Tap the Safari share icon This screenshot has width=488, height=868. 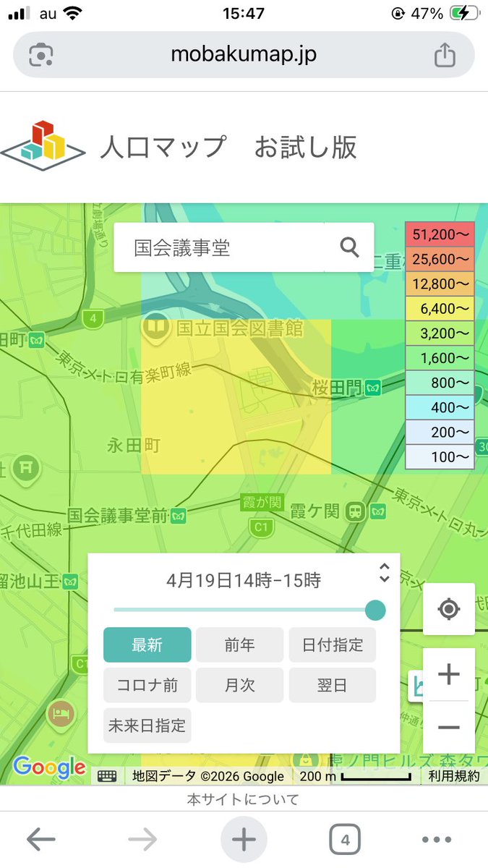pos(445,55)
